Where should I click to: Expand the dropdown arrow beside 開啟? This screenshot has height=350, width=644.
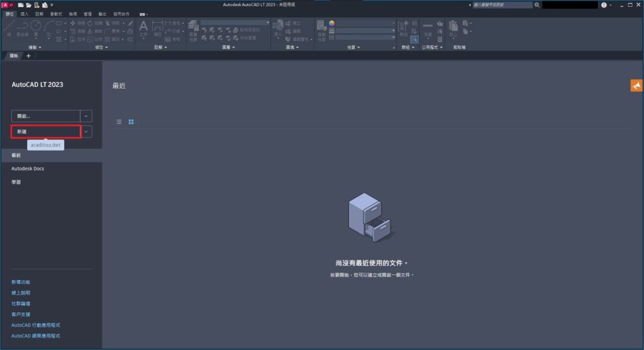click(x=86, y=116)
